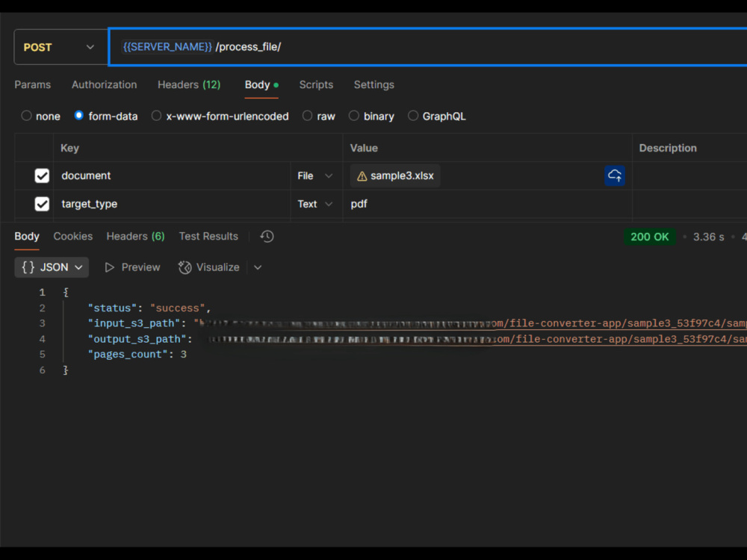
Task: Expand the chevron next to Visualize
Action: coord(258,267)
